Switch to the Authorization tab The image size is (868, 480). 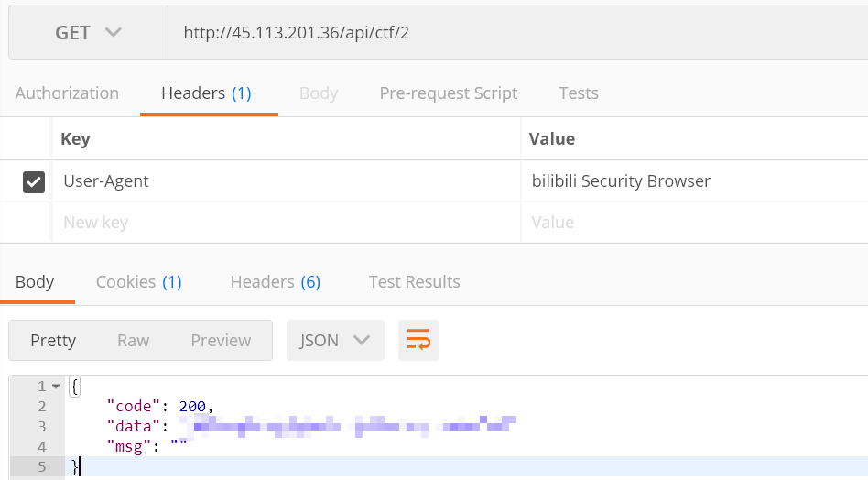[67, 93]
